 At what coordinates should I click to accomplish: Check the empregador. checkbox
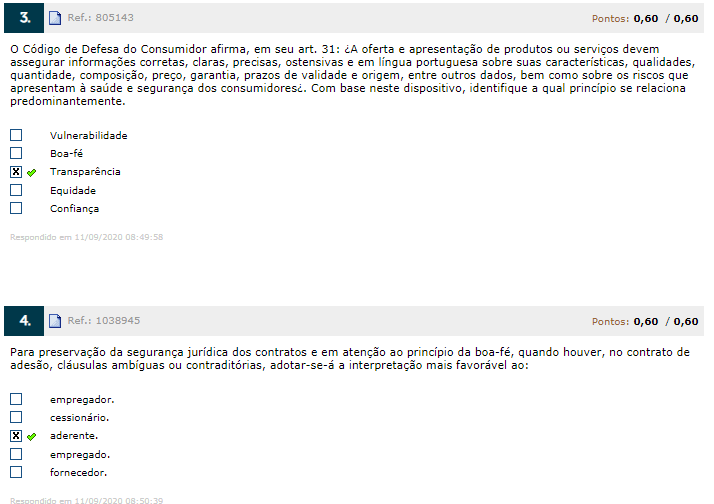tap(16, 399)
